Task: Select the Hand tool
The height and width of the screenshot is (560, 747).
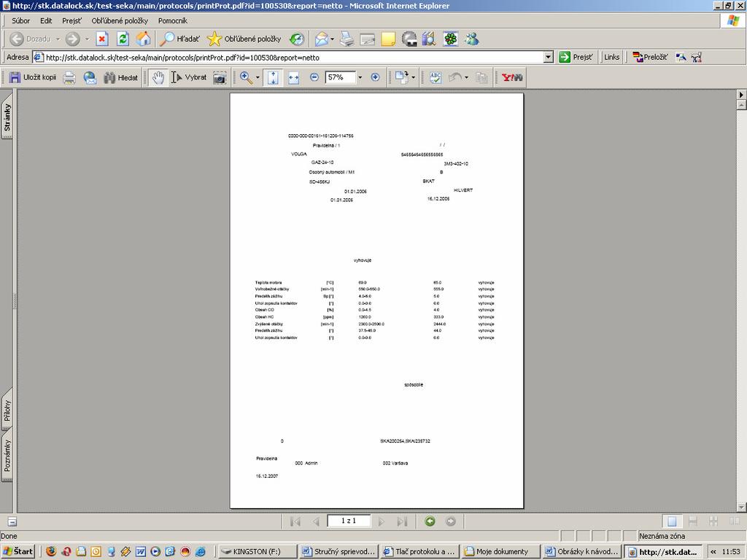Action: pyautogui.click(x=158, y=77)
